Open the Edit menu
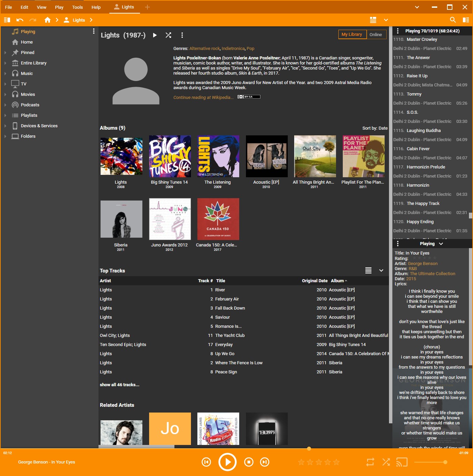The height and width of the screenshot is (476, 473). coord(24,7)
